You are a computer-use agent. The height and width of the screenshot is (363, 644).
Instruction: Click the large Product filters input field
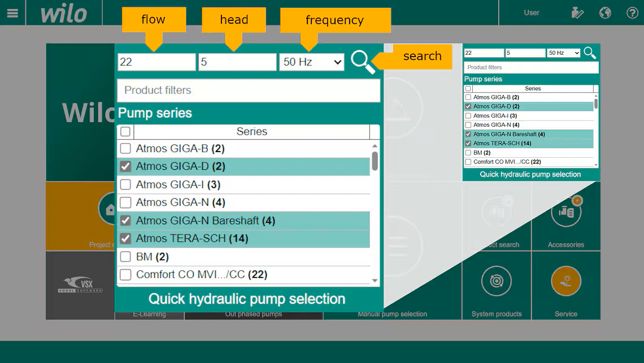249,90
